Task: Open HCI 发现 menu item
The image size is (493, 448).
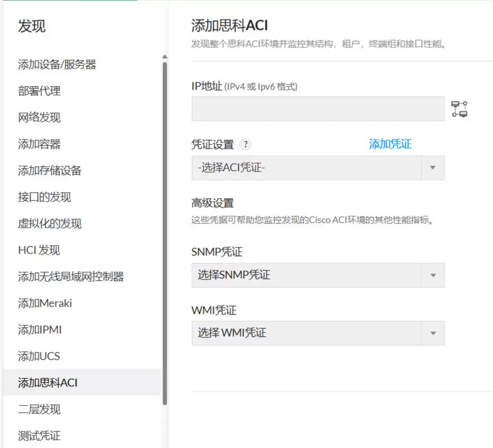Action: (x=39, y=250)
